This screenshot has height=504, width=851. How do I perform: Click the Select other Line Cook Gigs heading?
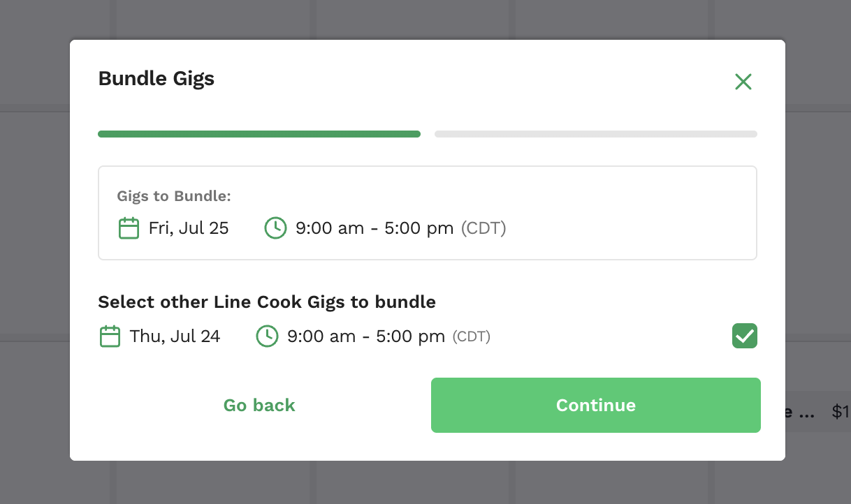(x=267, y=302)
